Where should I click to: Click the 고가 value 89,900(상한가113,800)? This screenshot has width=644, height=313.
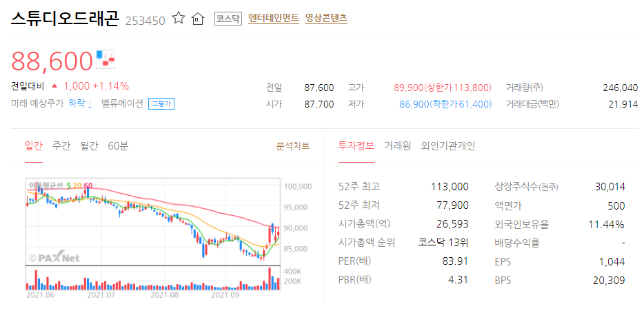coord(443,88)
